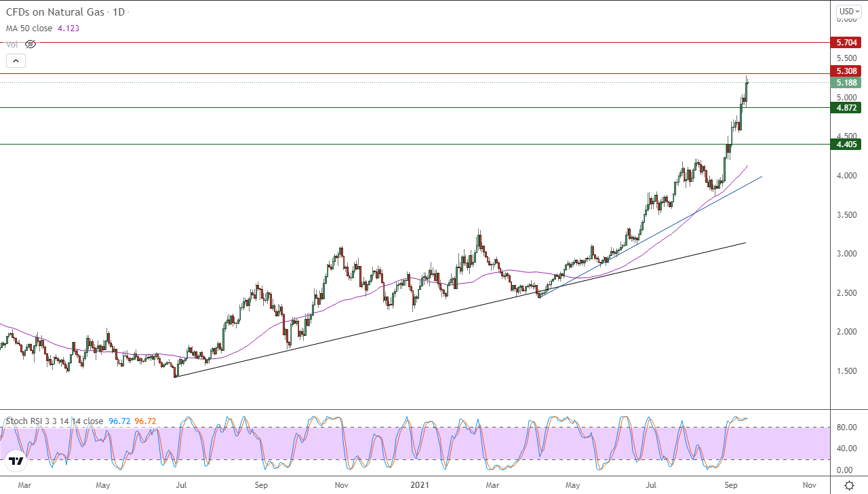The height and width of the screenshot is (494, 868).
Task: Open chart settings via the gear icon
Action: pos(849,485)
